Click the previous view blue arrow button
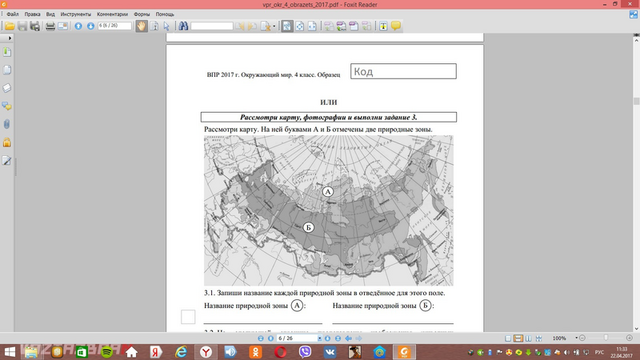640x360 pixels. point(348,338)
